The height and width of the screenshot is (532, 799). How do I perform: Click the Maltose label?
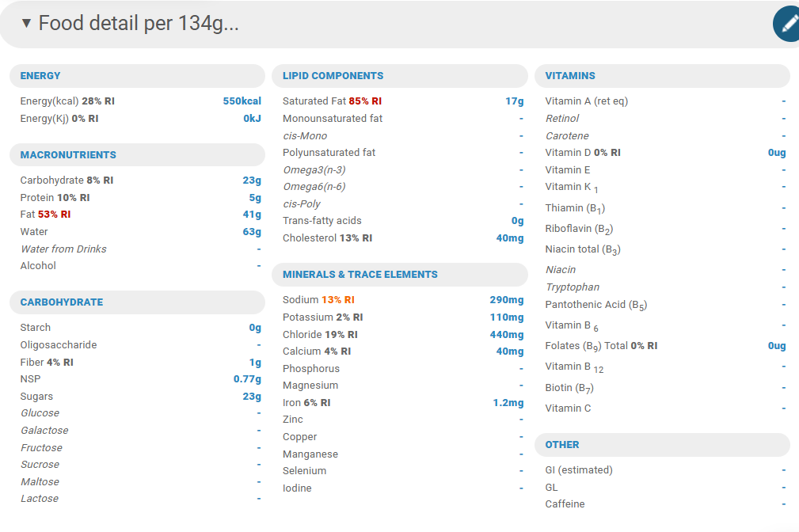click(x=40, y=482)
